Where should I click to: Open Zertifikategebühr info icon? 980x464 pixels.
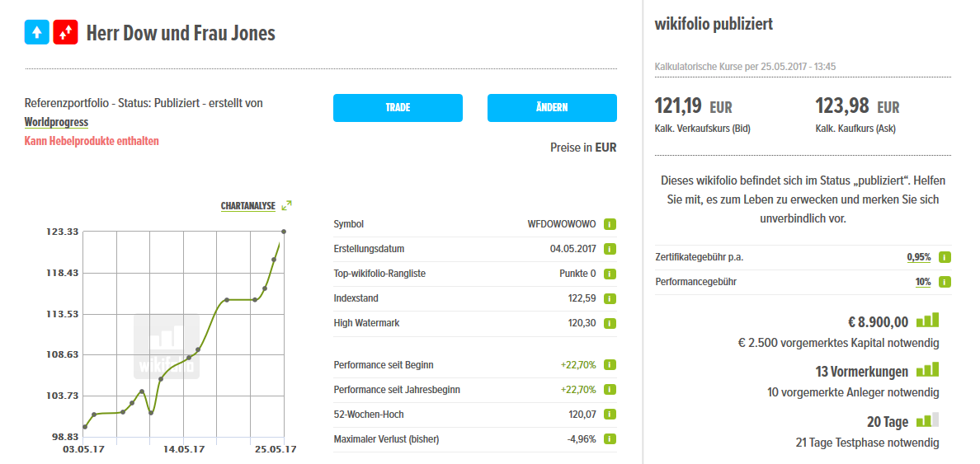pos(945,257)
